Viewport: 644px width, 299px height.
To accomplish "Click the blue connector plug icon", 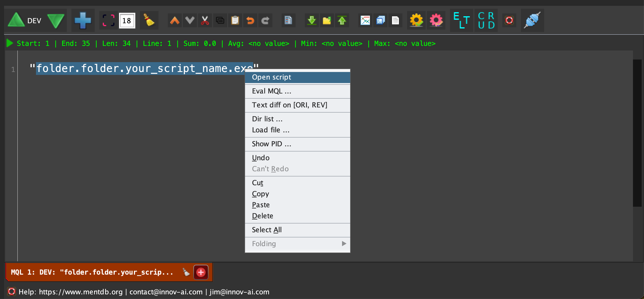I will point(532,20).
